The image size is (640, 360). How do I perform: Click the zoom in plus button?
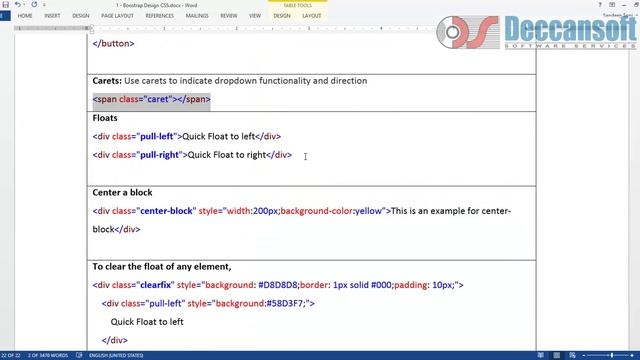pyautogui.click(x=632, y=356)
